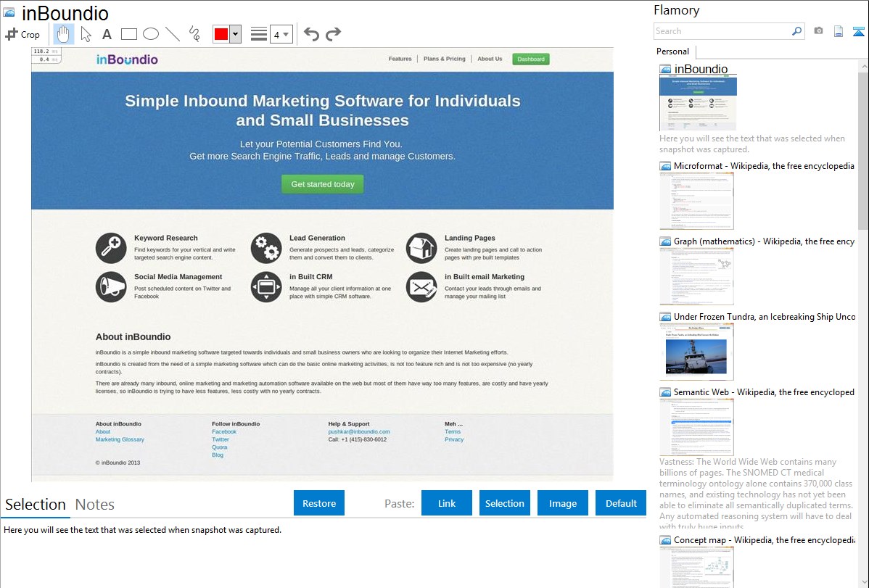869x588 pixels.
Task: Activate the hand pan tool
Action: (63, 34)
